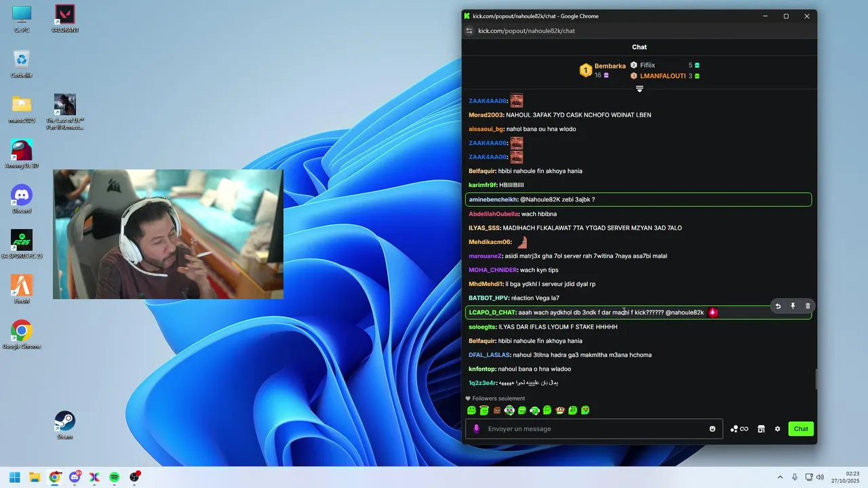Click username MOHA_CHNIDER in chat
The height and width of the screenshot is (488, 868).
pyautogui.click(x=492, y=270)
